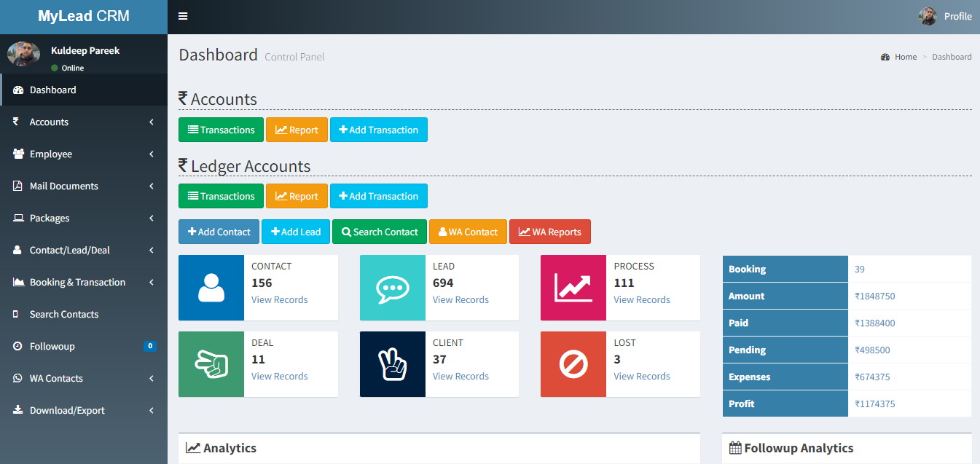Open the Mail Documents menu label
The height and width of the screenshot is (464, 980).
(64, 186)
